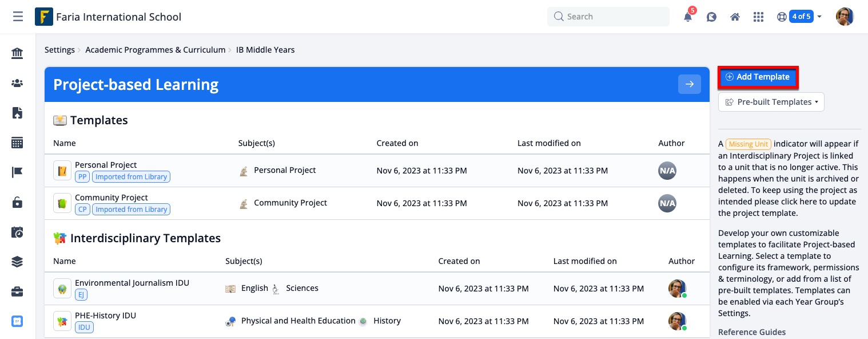Screen dimensions: 868x339
Task: Go to Settings breadcrumb
Action: 59,50
